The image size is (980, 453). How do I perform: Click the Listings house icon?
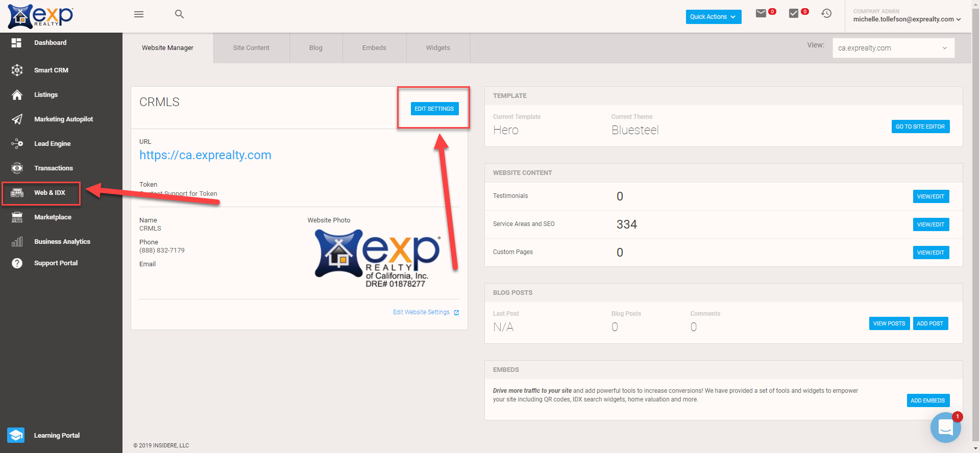click(x=17, y=95)
